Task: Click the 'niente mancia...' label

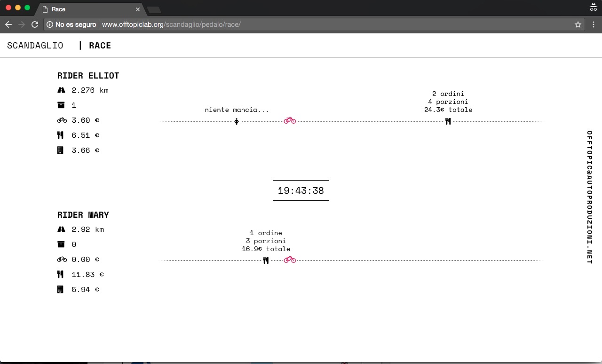Action: pyautogui.click(x=237, y=110)
